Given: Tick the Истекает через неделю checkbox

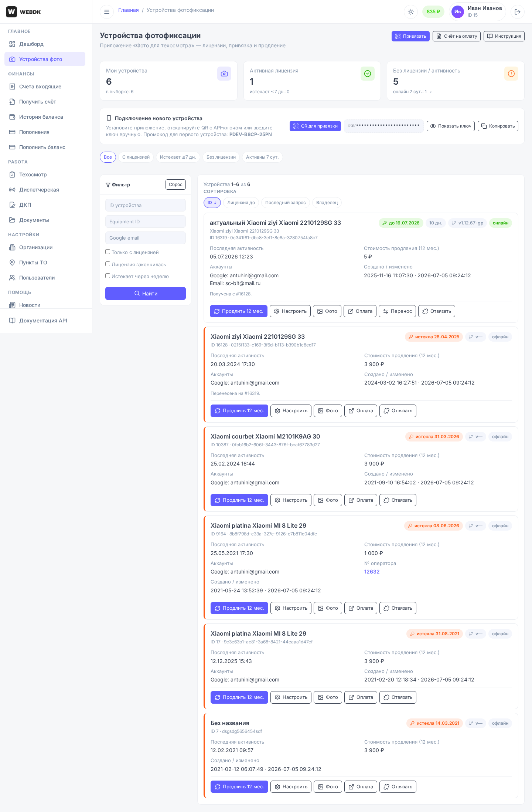Looking at the screenshot, I should click(x=108, y=276).
